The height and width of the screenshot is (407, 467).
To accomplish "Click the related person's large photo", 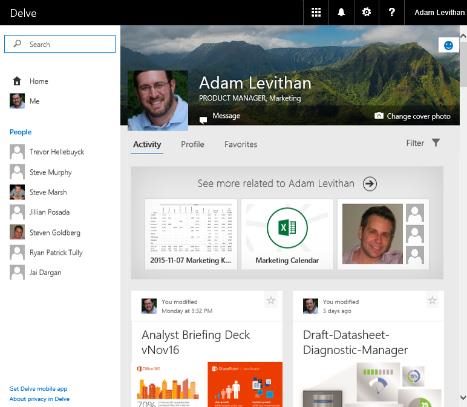I will pyautogui.click(x=372, y=234).
